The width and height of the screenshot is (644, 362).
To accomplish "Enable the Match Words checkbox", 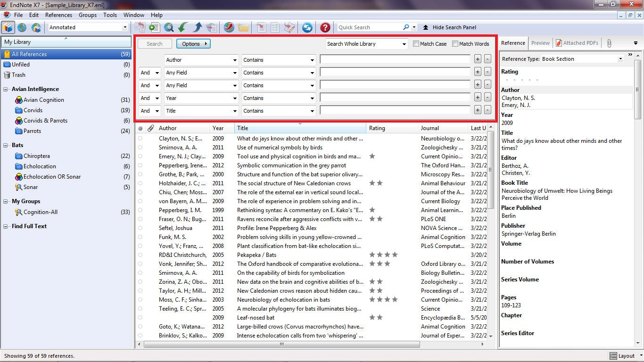I will coord(455,44).
